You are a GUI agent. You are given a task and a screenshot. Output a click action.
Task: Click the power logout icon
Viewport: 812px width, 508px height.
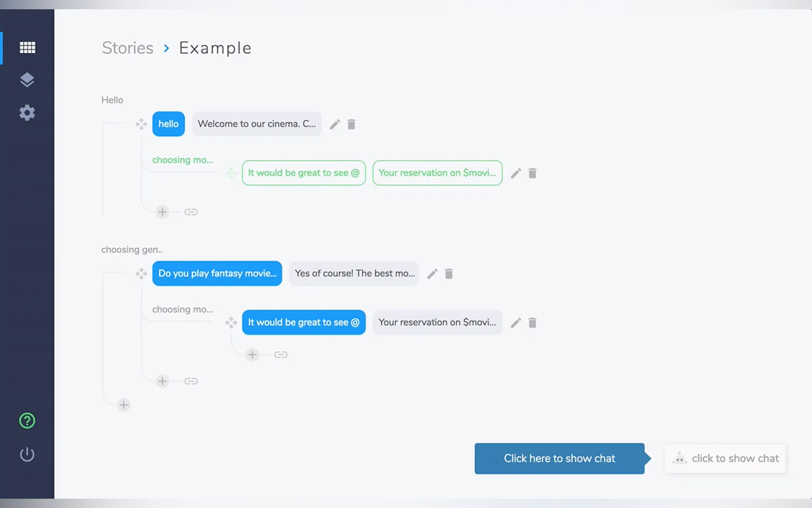27,454
